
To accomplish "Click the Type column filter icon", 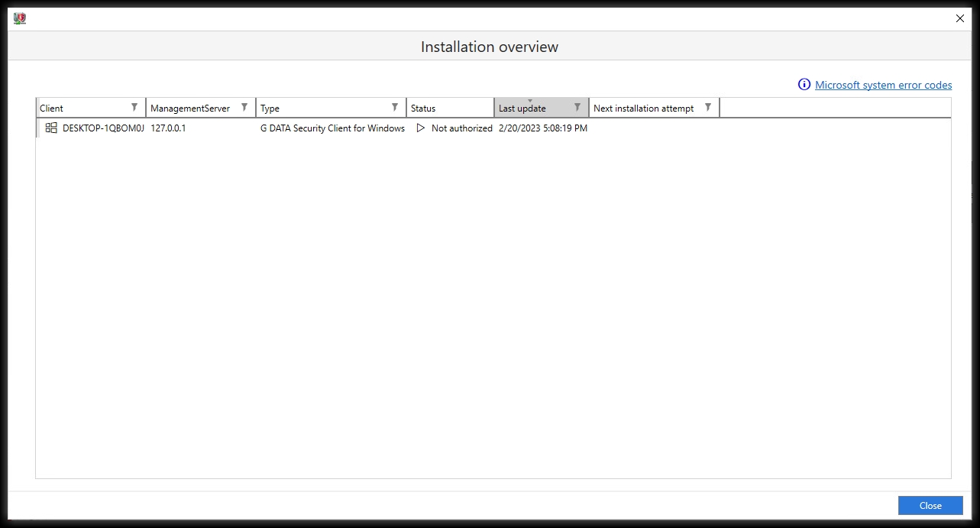I will [x=395, y=108].
